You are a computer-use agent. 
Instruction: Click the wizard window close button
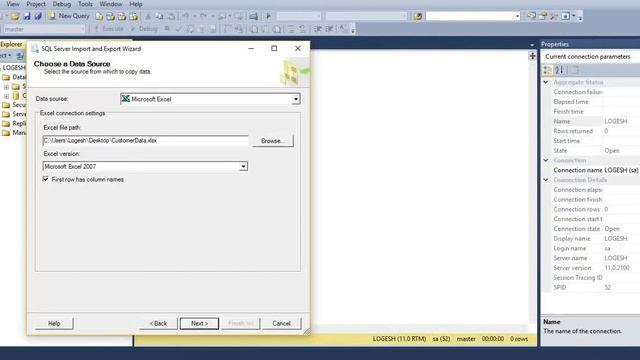coord(298,49)
